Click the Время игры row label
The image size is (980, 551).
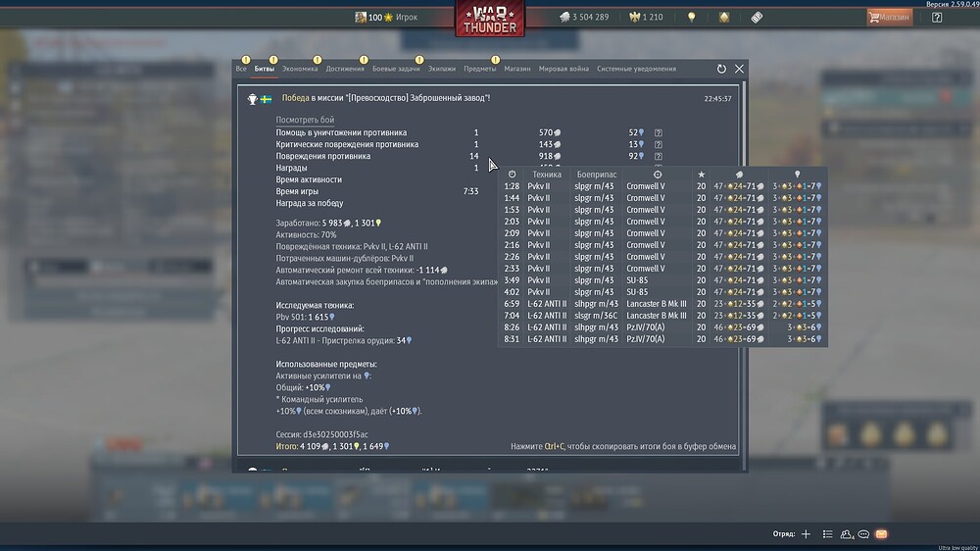[x=297, y=191]
